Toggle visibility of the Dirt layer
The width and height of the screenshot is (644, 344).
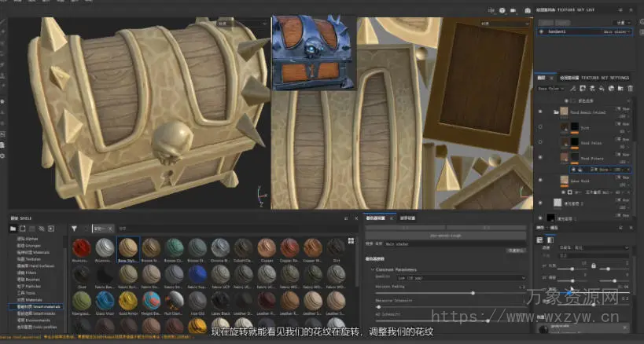pos(540,126)
